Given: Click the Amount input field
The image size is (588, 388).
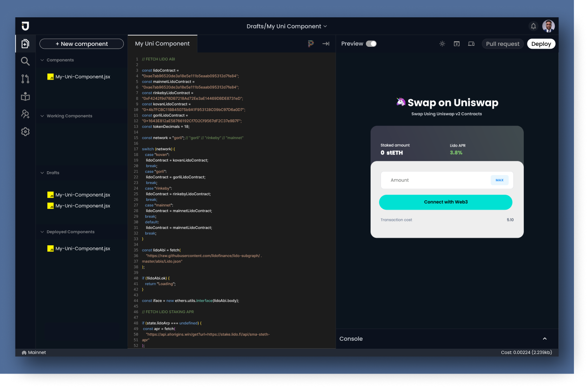Looking at the screenshot, I should click(447, 180).
